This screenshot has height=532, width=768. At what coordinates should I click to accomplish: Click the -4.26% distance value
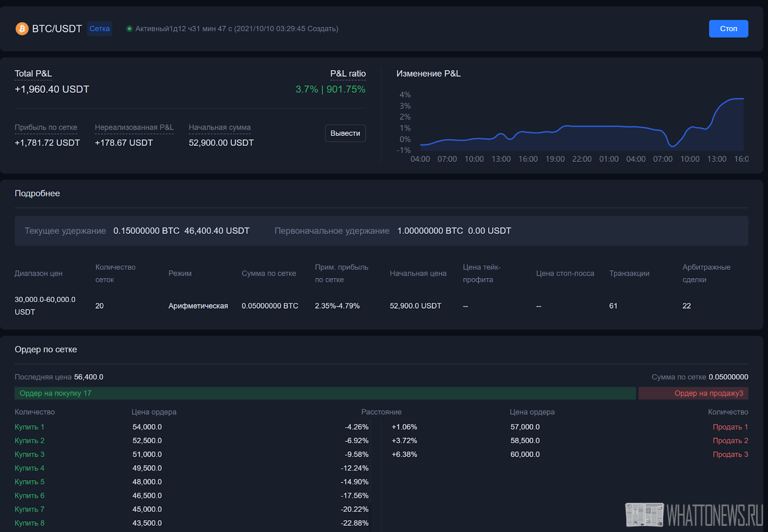click(357, 427)
